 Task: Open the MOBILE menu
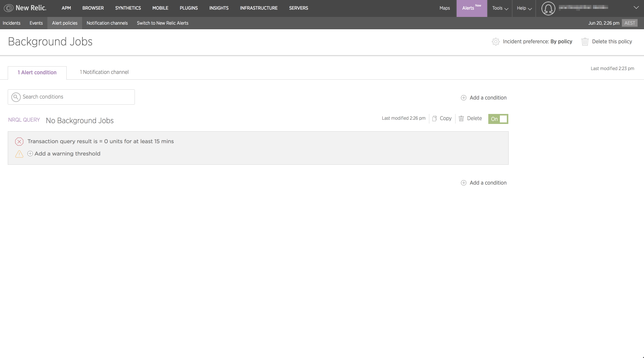(x=160, y=8)
